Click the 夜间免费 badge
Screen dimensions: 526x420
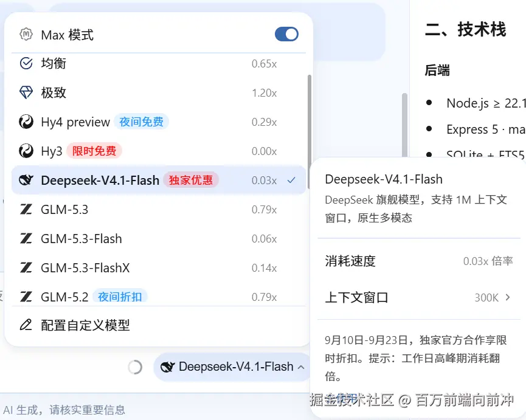point(141,122)
